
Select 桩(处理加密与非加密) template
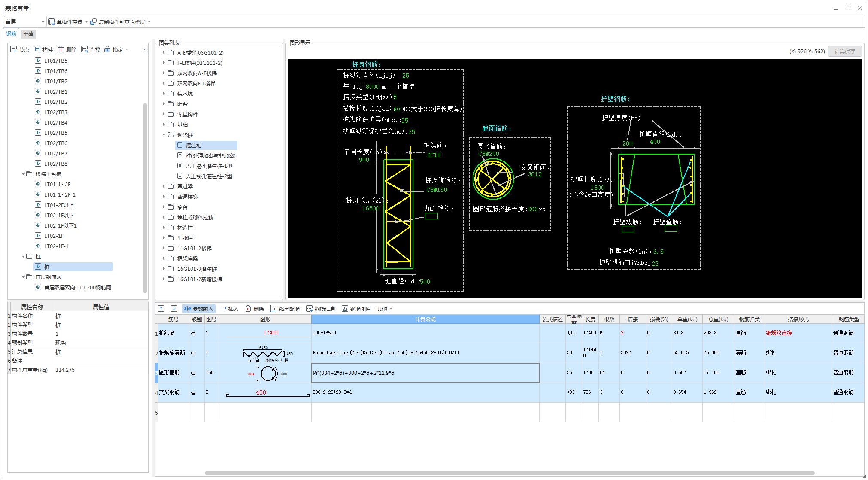(210, 155)
